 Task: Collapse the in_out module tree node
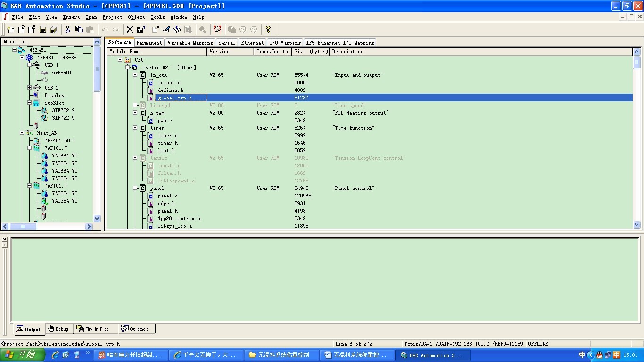point(135,75)
